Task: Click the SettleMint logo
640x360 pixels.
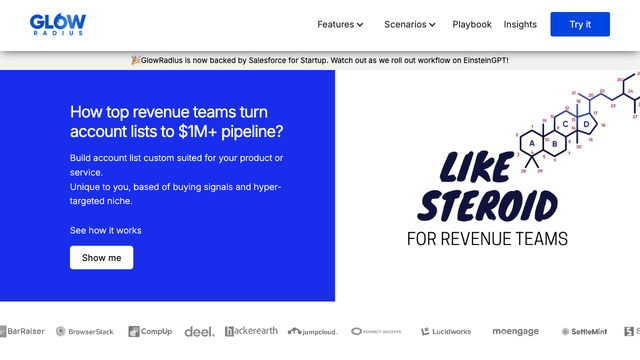Action: tap(584, 331)
